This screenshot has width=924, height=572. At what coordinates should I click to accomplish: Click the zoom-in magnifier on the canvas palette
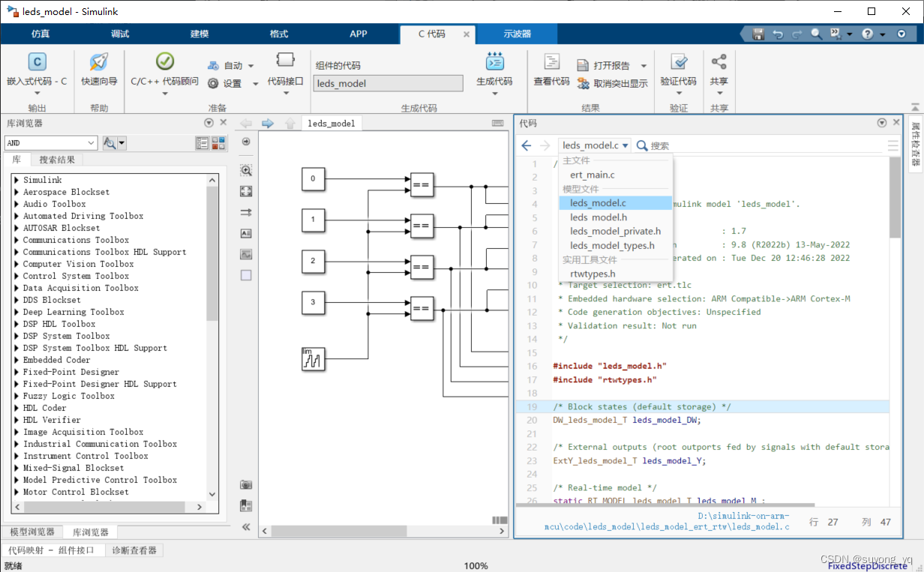click(246, 170)
